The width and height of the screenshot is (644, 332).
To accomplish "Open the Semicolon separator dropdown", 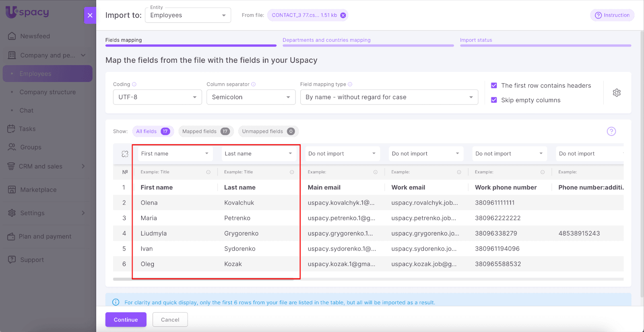I will click(251, 97).
